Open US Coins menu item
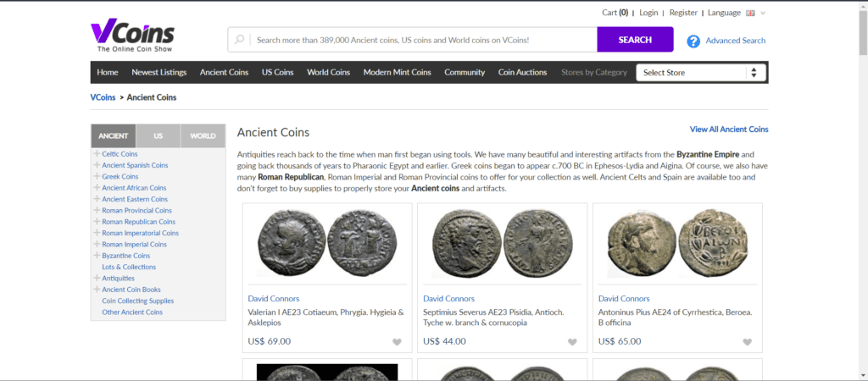 pos(278,73)
